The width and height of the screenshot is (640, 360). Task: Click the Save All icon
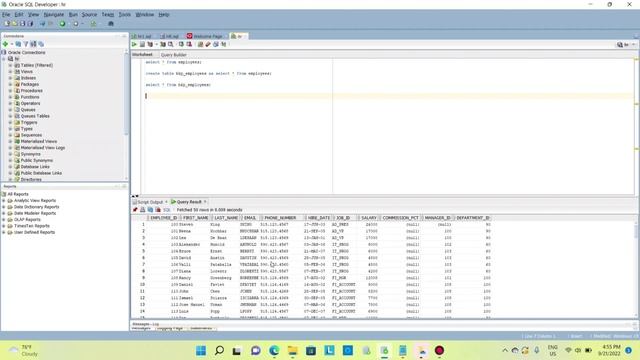click(30, 24)
